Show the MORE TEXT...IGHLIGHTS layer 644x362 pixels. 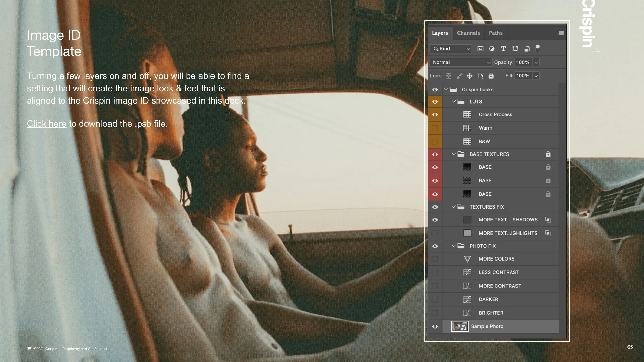pyautogui.click(x=435, y=233)
